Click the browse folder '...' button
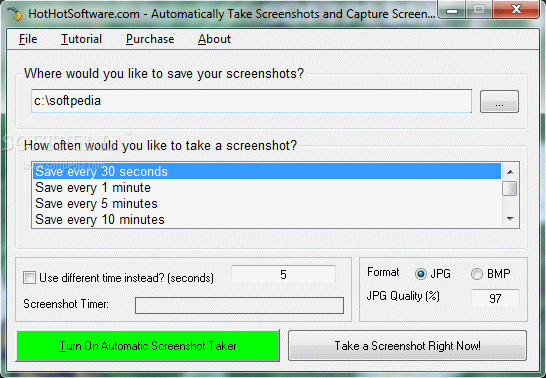The image size is (546, 378). tap(499, 102)
